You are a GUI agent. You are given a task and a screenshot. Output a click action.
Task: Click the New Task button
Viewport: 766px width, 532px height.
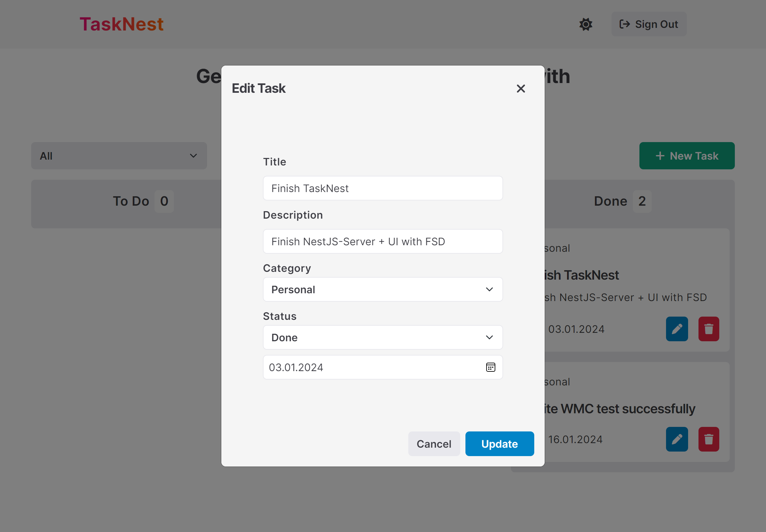[686, 156]
